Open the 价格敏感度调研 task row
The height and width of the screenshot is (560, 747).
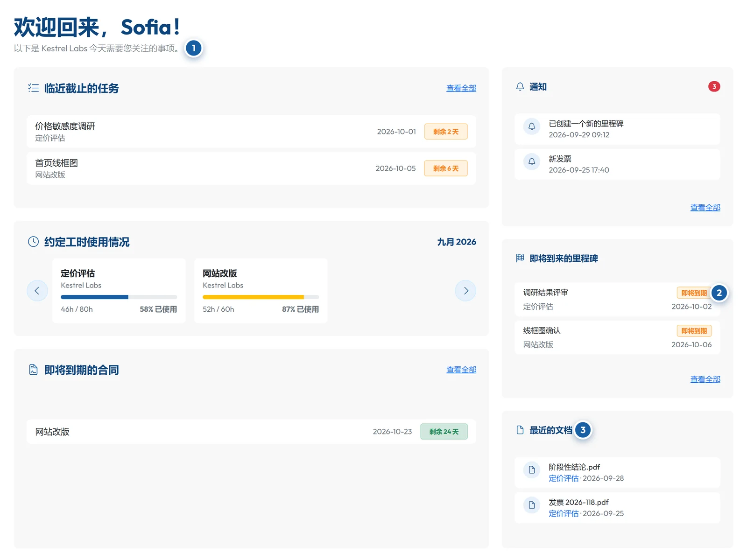[x=251, y=132]
